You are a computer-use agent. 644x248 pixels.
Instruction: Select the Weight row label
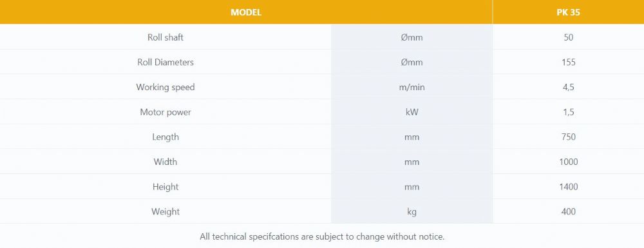166,212
